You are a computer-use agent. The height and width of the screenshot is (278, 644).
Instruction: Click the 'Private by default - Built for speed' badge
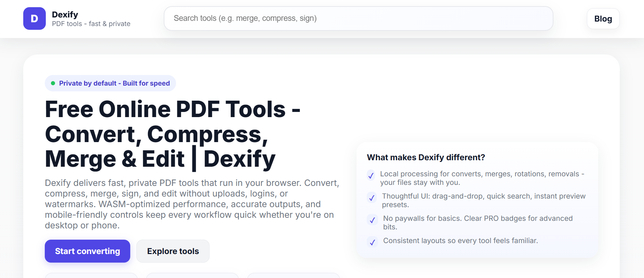[110, 83]
